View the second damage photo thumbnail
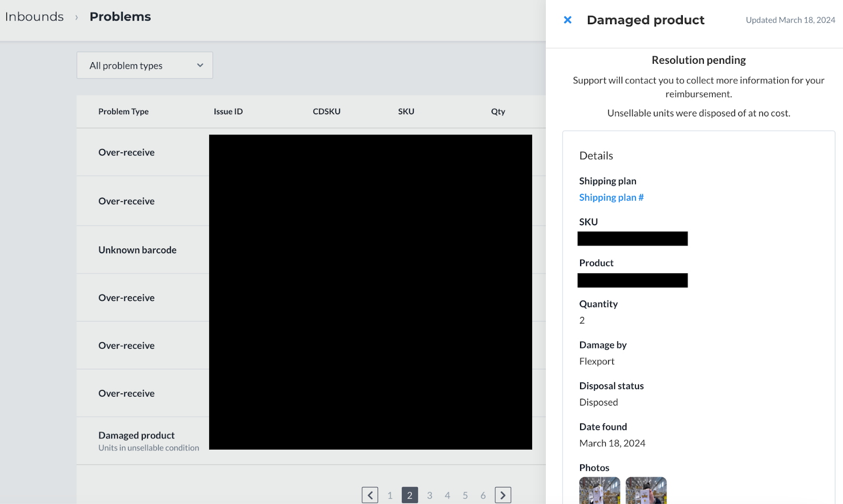The image size is (843, 504). coord(646,490)
